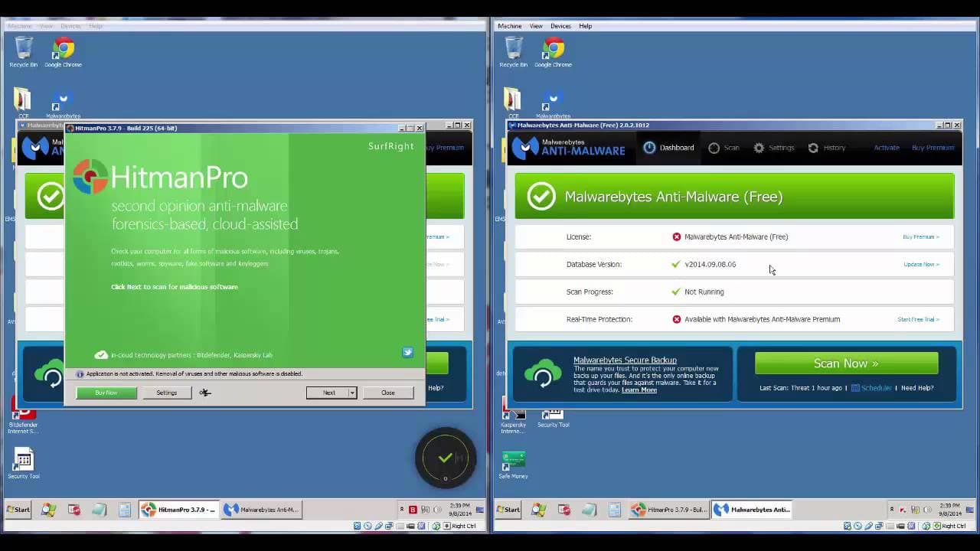Click the Kaspersky tray icon in right VM

[903, 510]
